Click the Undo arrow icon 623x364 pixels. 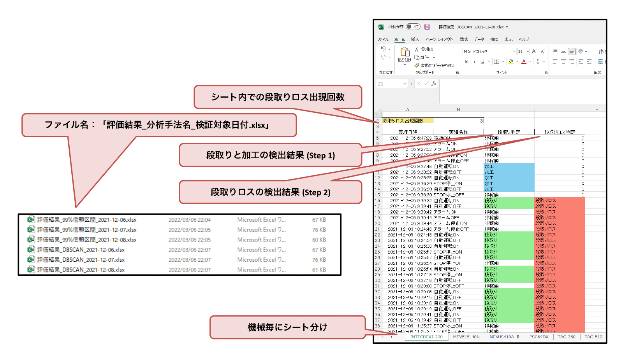click(x=383, y=49)
